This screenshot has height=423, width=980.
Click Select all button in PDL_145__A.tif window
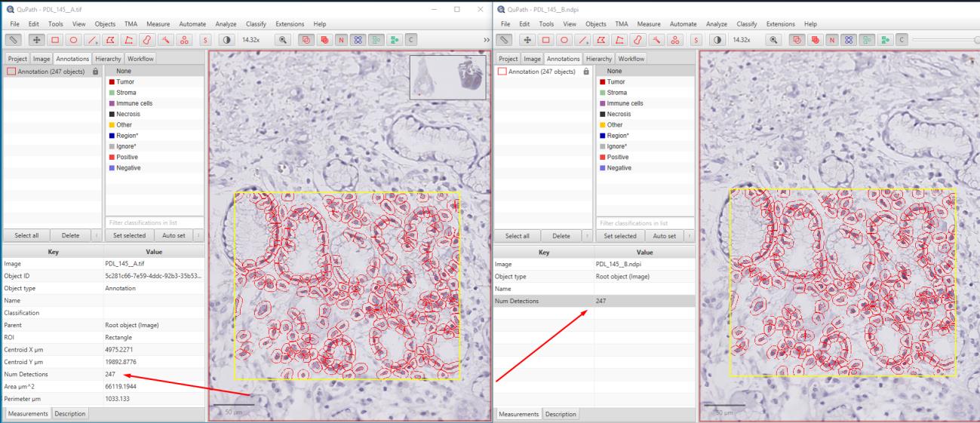26,235
